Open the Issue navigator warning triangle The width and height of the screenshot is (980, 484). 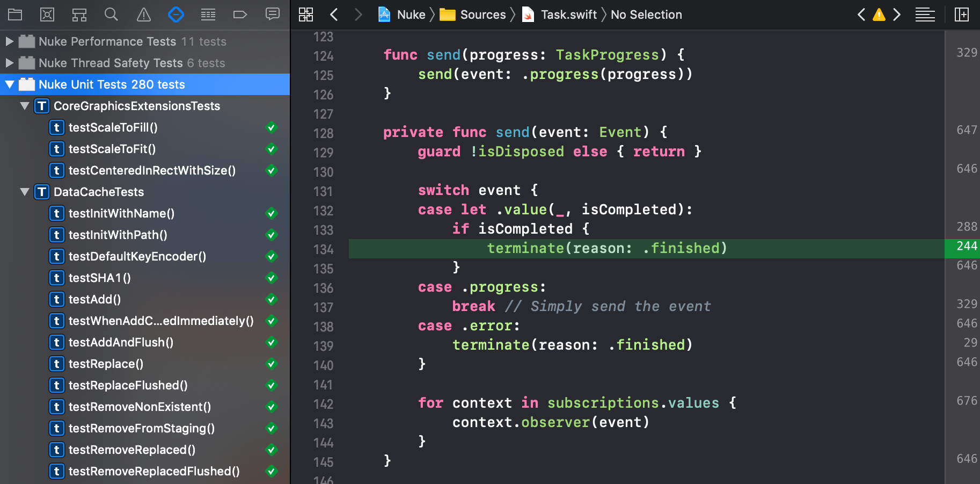tap(143, 15)
